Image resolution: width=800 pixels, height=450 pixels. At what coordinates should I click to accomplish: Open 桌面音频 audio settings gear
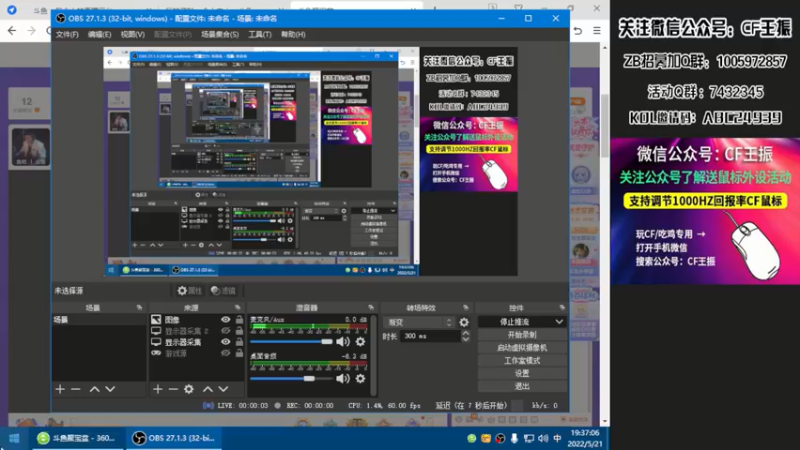point(360,379)
